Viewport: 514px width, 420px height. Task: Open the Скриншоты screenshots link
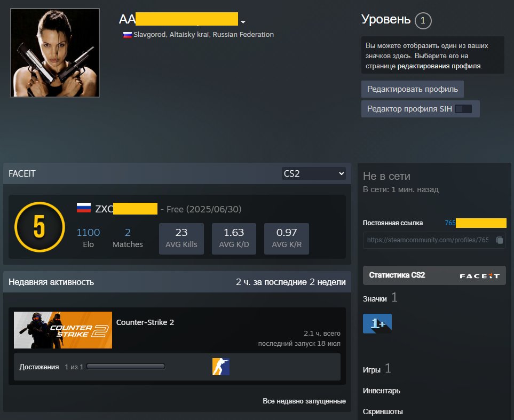click(x=383, y=412)
